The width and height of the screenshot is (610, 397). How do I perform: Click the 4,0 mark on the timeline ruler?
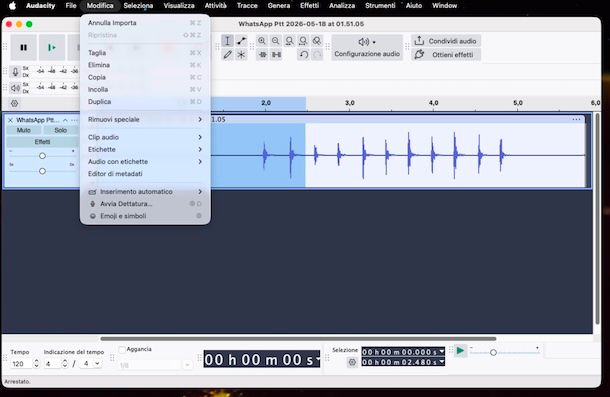[433, 103]
